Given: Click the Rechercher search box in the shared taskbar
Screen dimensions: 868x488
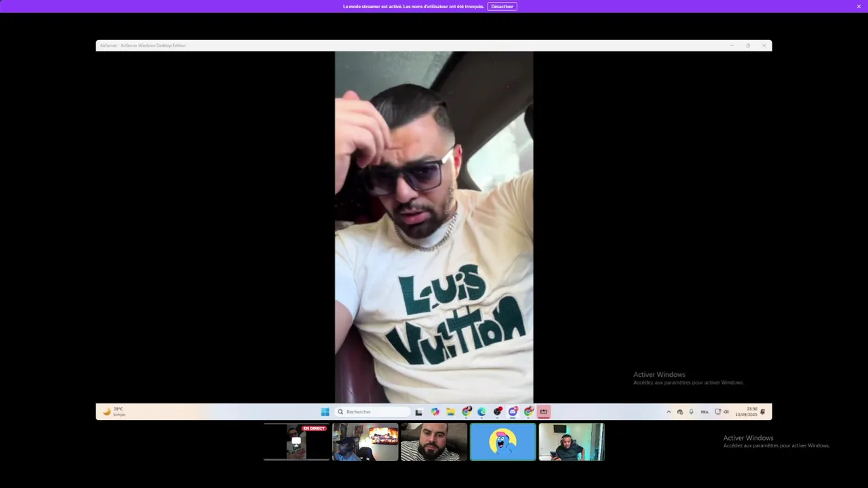Looking at the screenshot, I should pyautogui.click(x=372, y=411).
